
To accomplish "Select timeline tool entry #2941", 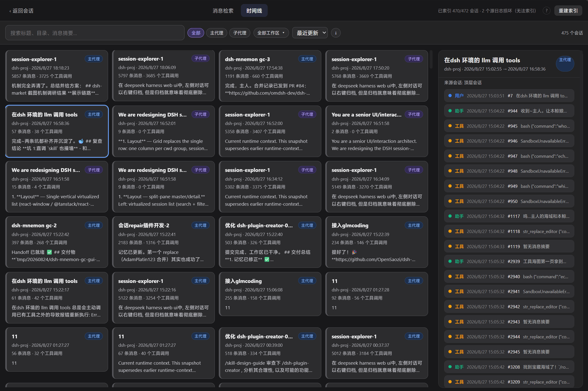I will [509, 292].
